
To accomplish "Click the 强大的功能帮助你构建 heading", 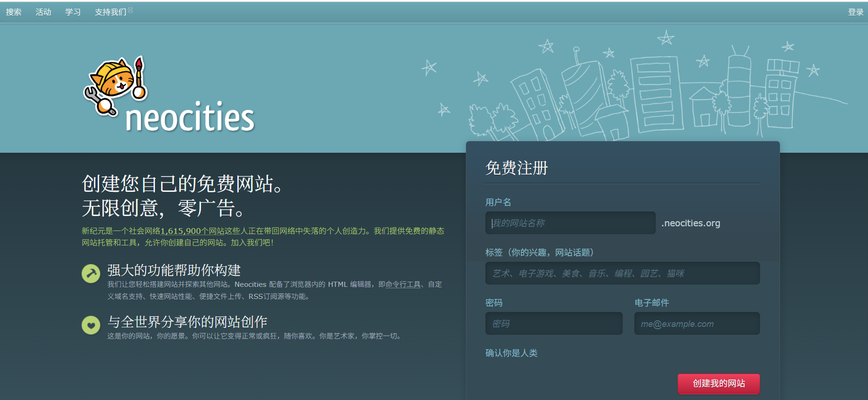I will click(x=174, y=271).
